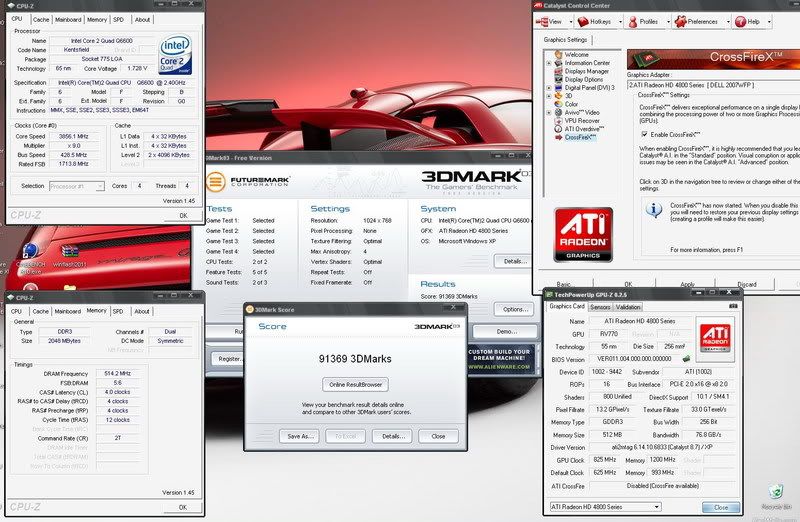Switch to Validation tab in GPU-Z
This screenshot has height=522, width=800.
628,307
